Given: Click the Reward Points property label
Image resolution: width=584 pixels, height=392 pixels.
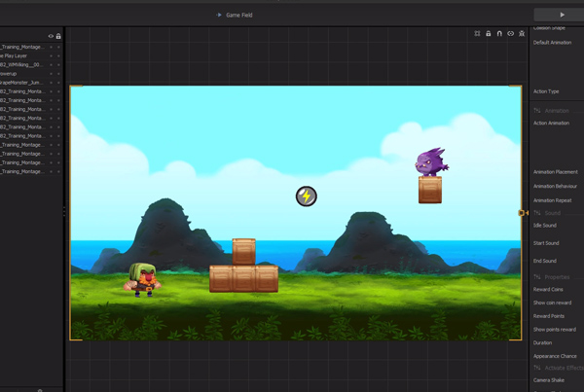Looking at the screenshot, I should (549, 316).
